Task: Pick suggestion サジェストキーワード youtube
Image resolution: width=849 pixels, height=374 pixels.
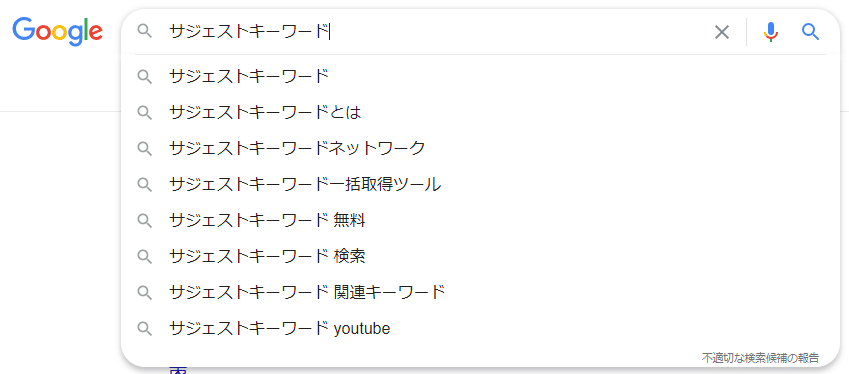Action: click(480, 328)
